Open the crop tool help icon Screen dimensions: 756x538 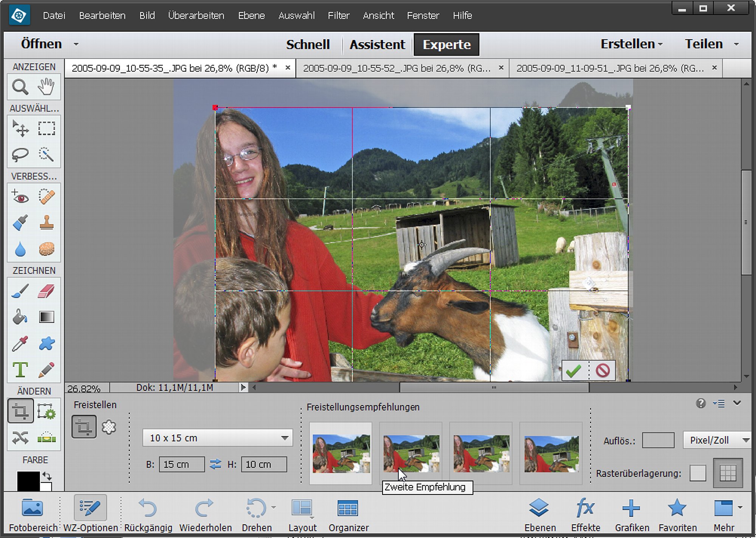tap(700, 403)
